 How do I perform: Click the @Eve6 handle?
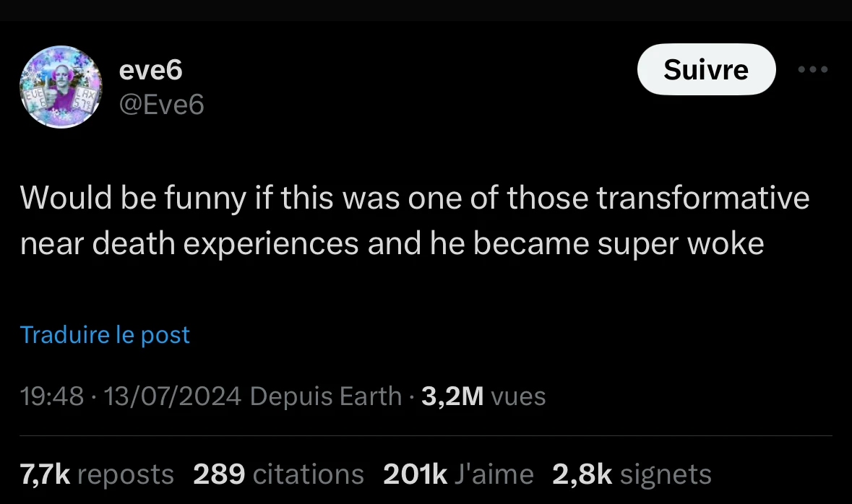coord(161,105)
